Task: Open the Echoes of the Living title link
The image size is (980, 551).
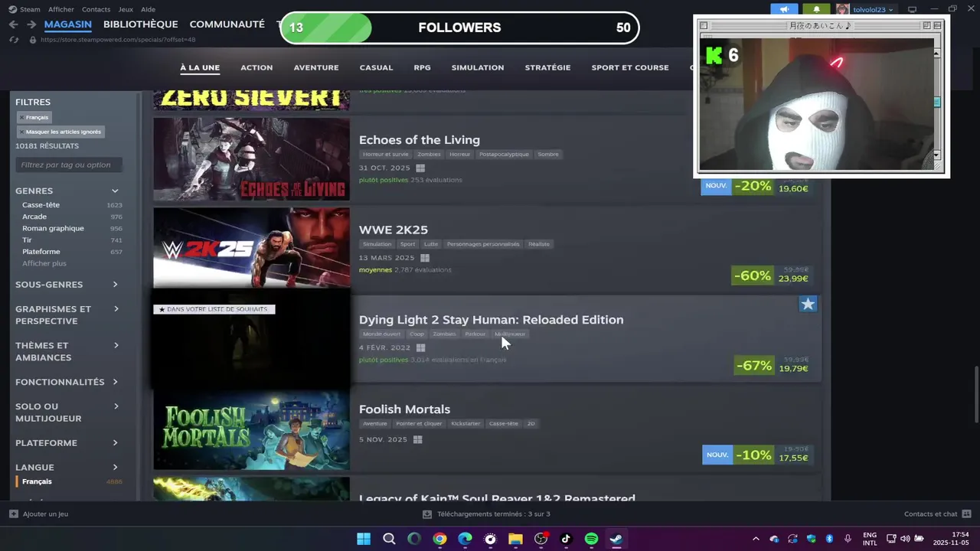Action: coord(420,140)
